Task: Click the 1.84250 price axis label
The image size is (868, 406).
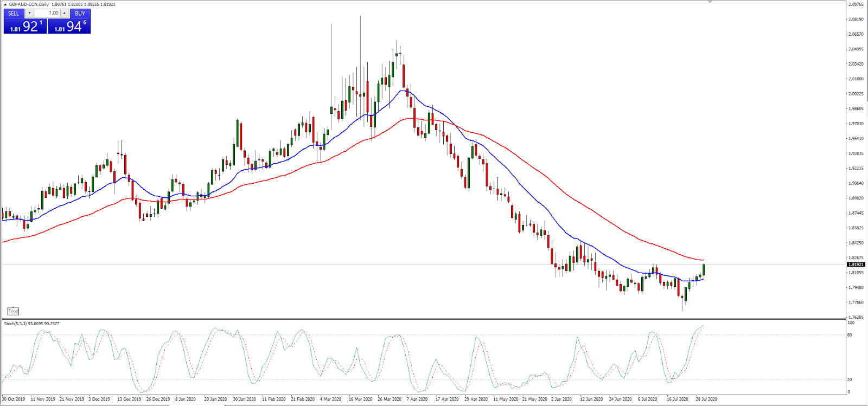Action: click(856, 243)
